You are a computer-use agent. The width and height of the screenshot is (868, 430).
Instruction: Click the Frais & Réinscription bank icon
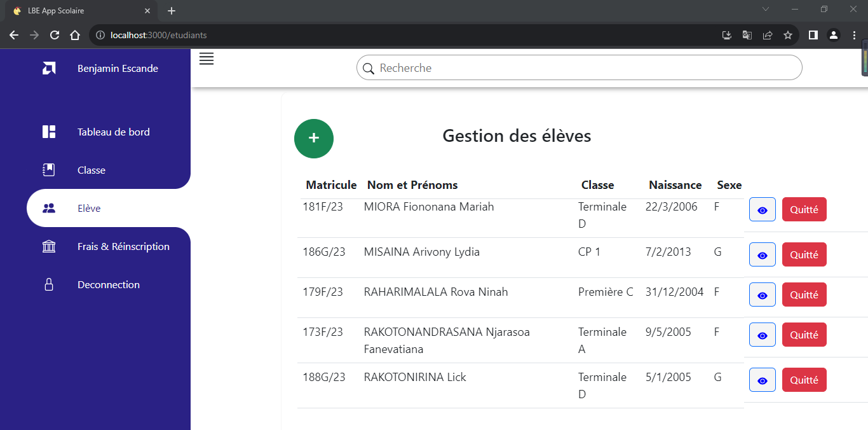[x=49, y=246]
